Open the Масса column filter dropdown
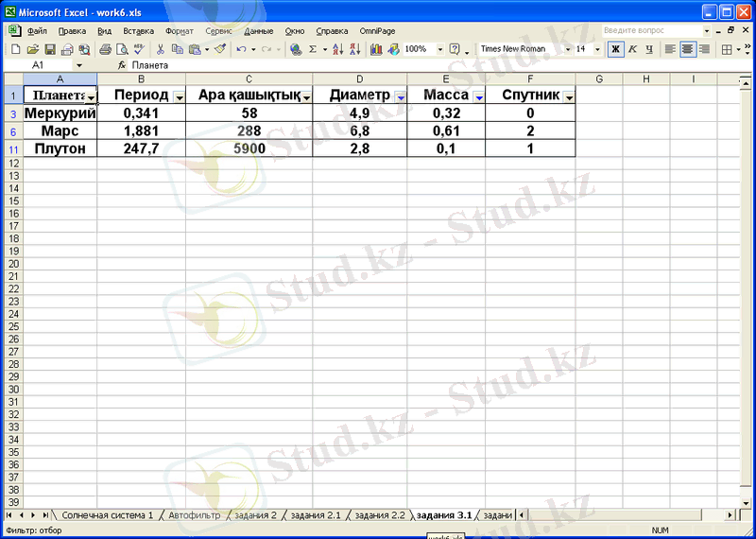This screenshot has height=539, width=756. point(478,97)
